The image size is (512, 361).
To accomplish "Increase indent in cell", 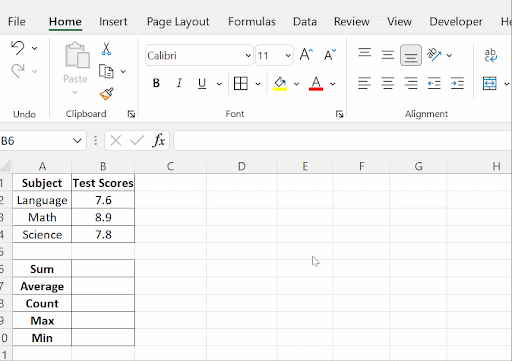I will point(457,83).
